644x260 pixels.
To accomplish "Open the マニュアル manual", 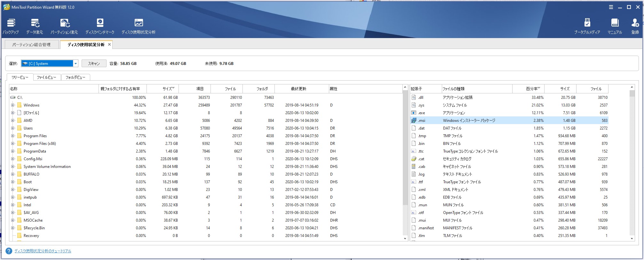I will pyautogui.click(x=615, y=26).
